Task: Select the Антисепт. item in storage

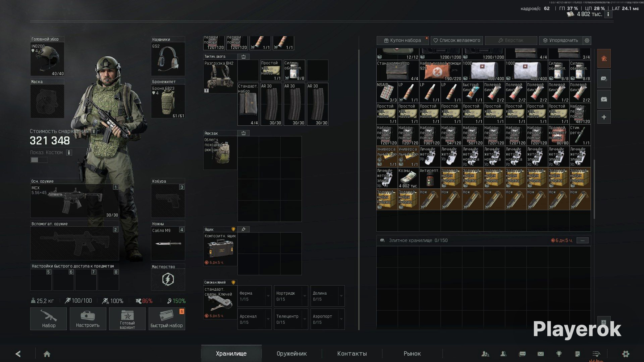Action: click(x=430, y=178)
